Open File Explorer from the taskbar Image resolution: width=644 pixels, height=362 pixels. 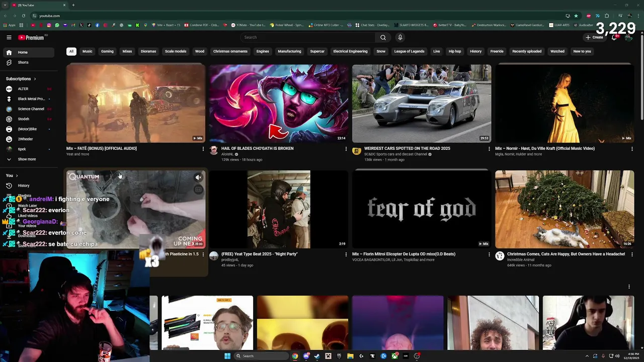coord(350,356)
